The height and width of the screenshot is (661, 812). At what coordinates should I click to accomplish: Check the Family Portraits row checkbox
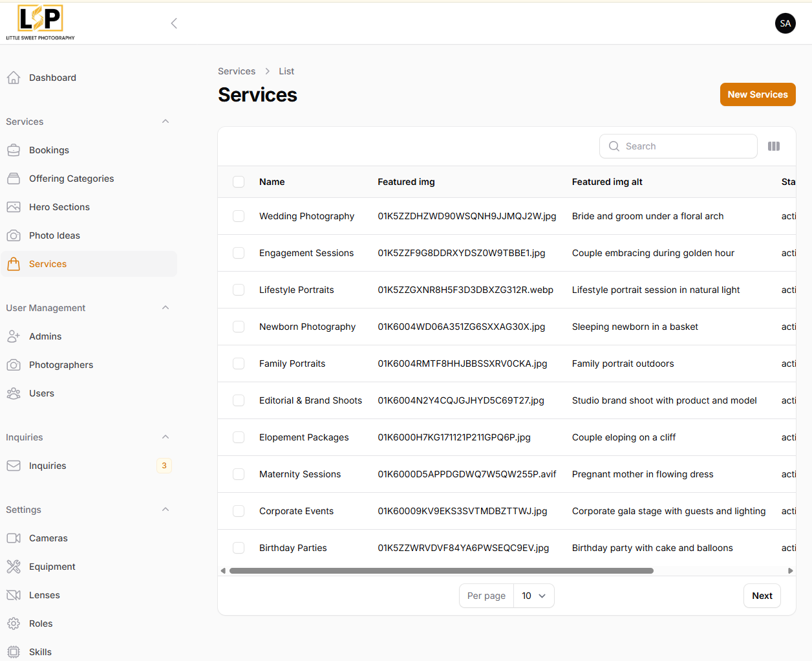(239, 363)
